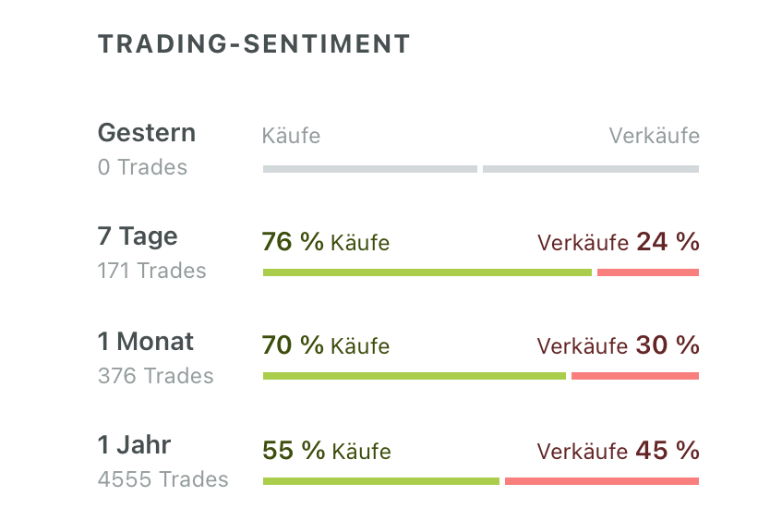Click the red sell bar for 1 Monat
This screenshot has height=532, width=758.
[635, 376]
